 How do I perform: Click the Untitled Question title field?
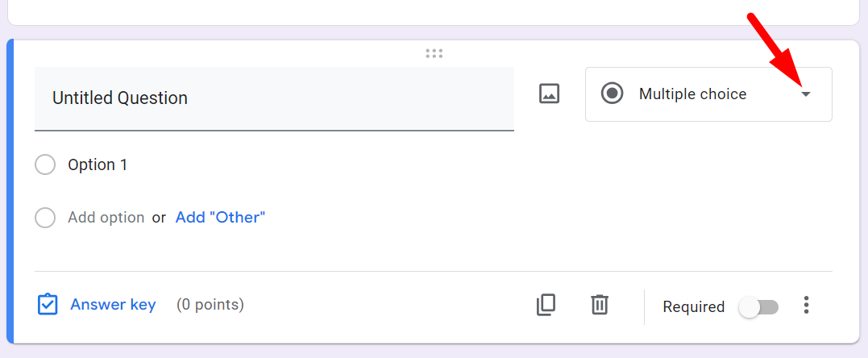274,98
